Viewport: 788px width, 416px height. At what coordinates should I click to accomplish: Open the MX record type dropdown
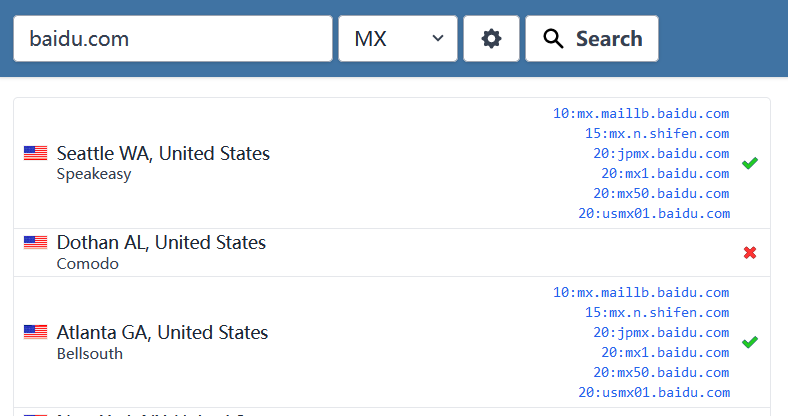398,39
